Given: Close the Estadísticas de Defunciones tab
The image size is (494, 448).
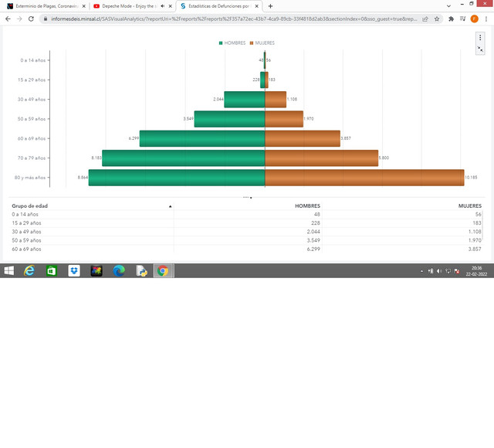Looking at the screenshot, I should [257, 6].
